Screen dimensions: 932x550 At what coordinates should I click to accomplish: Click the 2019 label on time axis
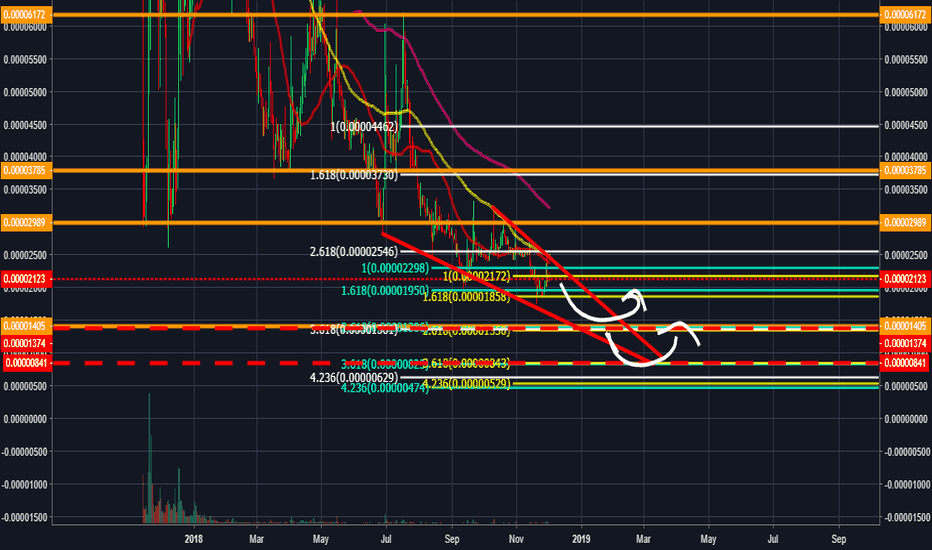(581, 539)
